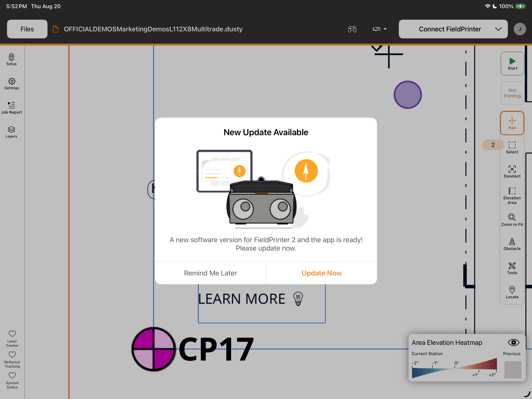
Task: Open the game controller joystick icon
Action: tap(352, 29)
